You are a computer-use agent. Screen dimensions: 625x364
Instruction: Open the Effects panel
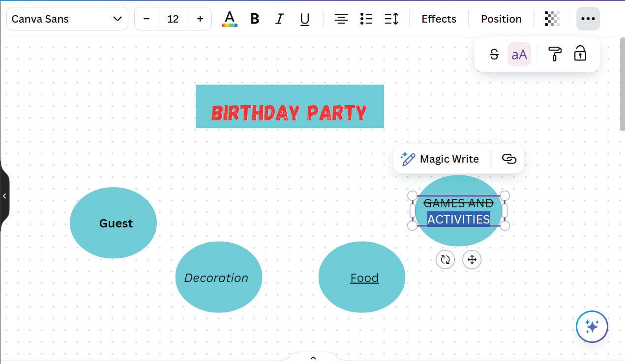[x=439, y=19]
